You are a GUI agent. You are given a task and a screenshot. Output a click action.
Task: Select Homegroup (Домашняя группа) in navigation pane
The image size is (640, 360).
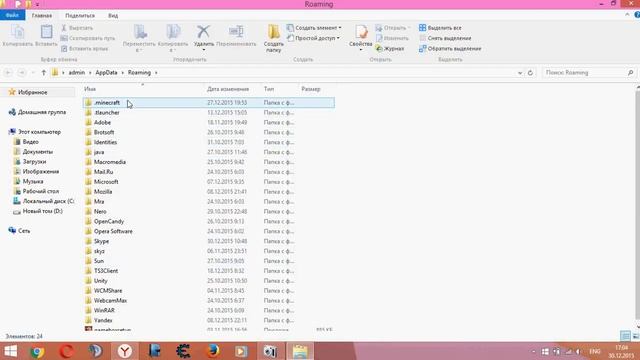pyautogui.click(x=42, y=112)
